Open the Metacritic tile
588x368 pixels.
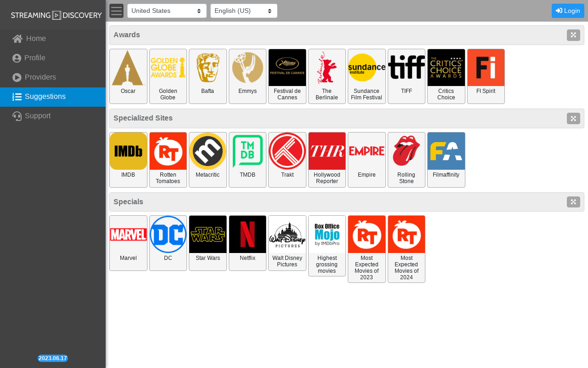pos(208,160)
